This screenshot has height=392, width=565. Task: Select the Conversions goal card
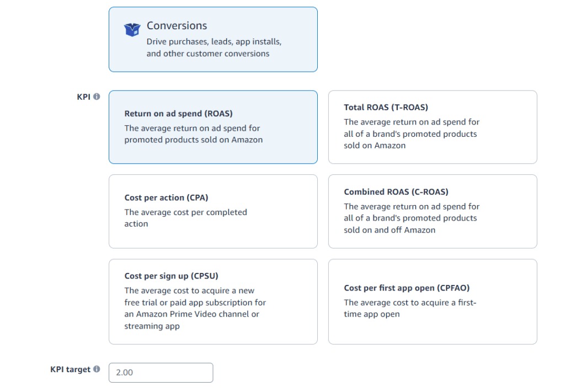(213, 39)
